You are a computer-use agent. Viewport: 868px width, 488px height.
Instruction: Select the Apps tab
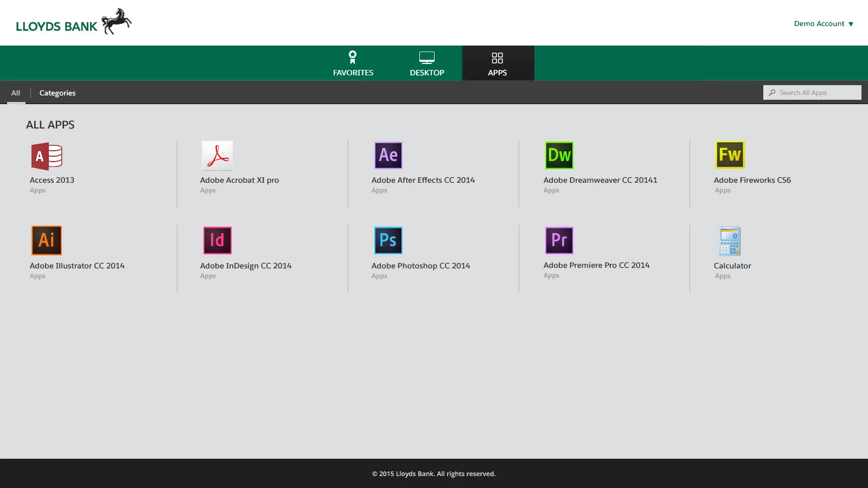point(497,63)
